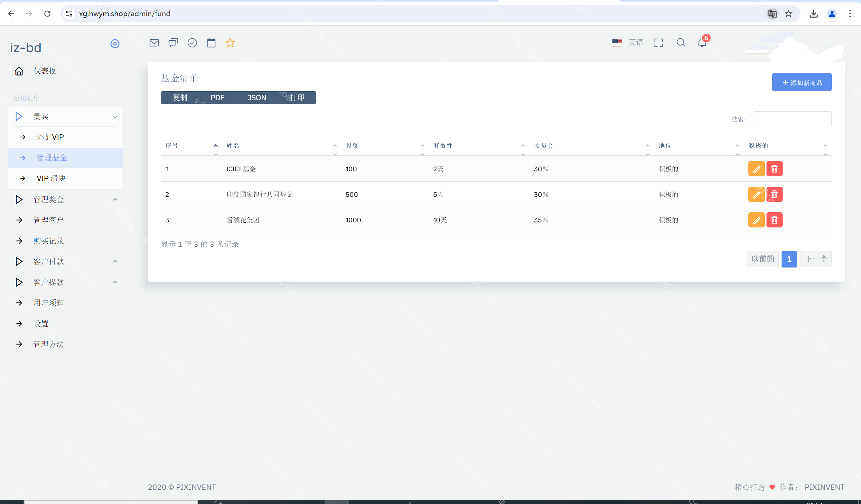Click the yellow star favorites icon

(230, 43)
